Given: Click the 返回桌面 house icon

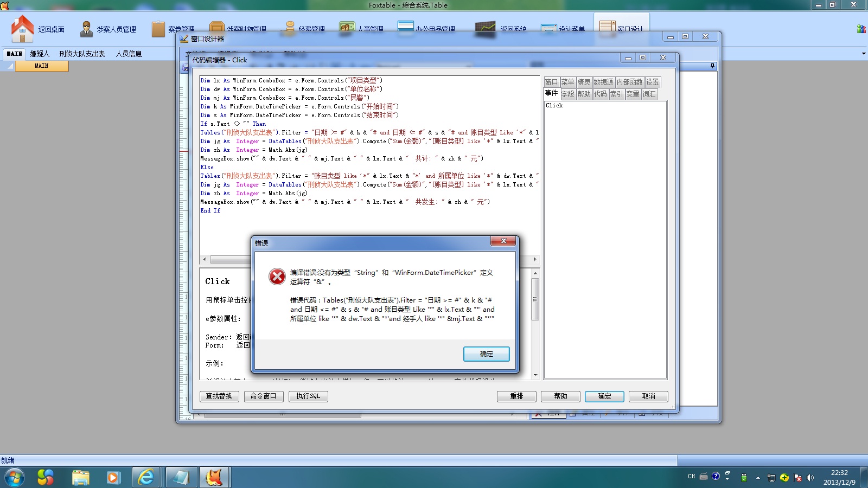Looking at the screenshot, I should tap(22, 29).
